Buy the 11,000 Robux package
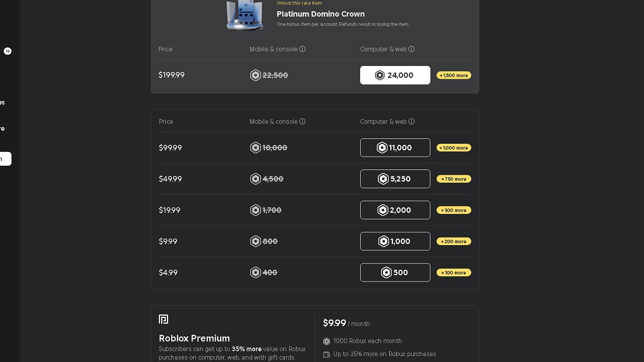 (395, 147)
